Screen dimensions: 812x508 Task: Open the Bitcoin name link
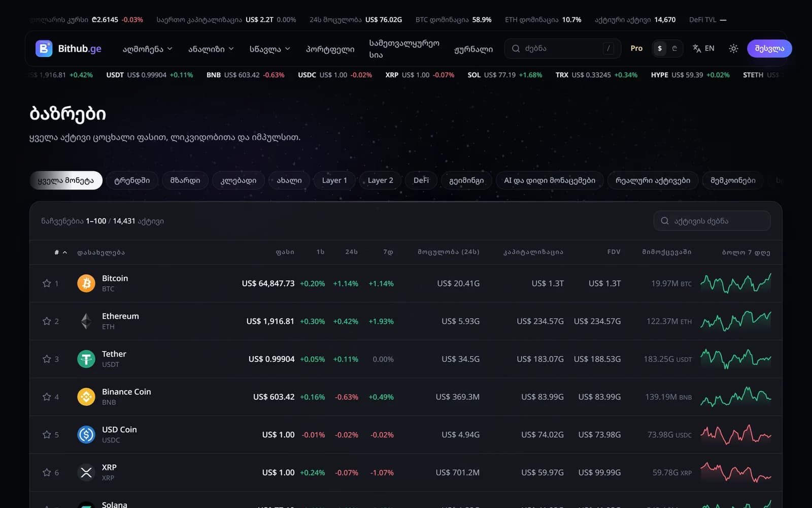115,278
